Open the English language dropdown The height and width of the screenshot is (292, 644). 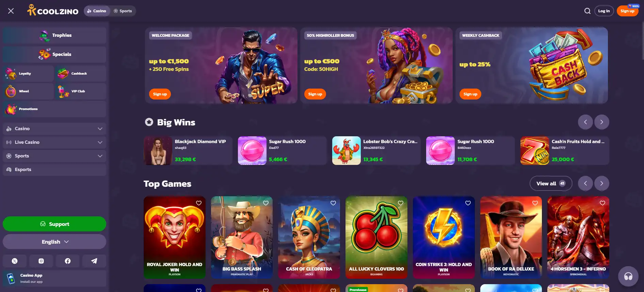click(x=54, y=242)
